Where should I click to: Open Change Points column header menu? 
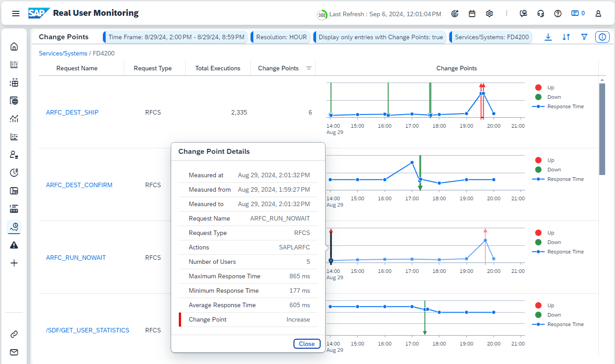pos(309,68)
